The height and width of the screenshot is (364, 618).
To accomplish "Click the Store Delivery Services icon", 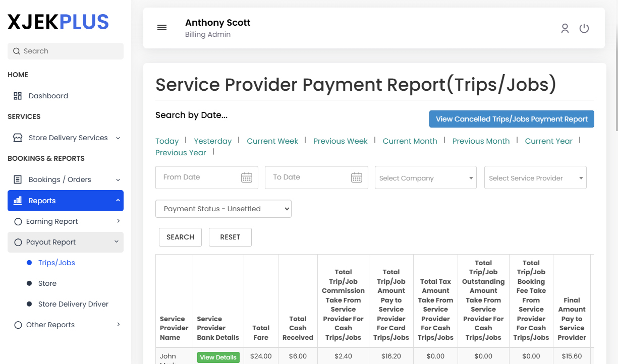I will (17, 137).
